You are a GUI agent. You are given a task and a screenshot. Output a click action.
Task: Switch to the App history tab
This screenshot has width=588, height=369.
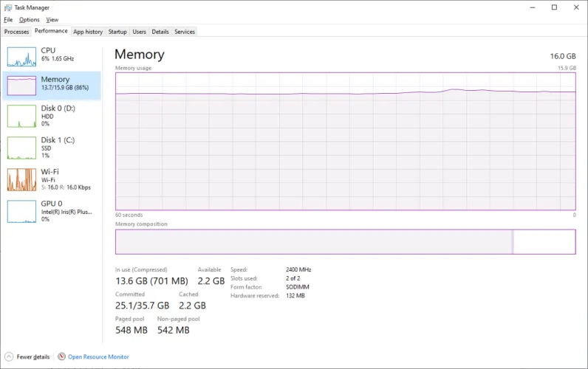click(x=88, y=32)
